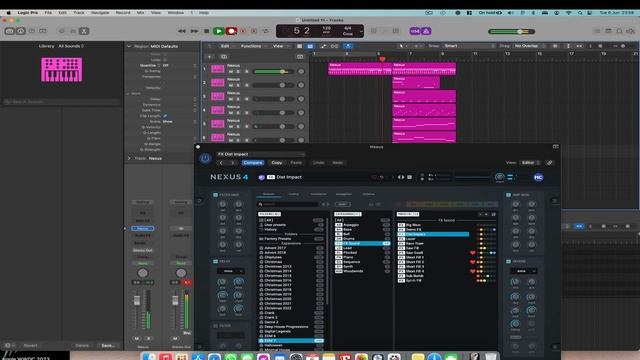Solo track 2 Nexus
640x360 pixels.
pyautogui.click(x=238, y=85)
